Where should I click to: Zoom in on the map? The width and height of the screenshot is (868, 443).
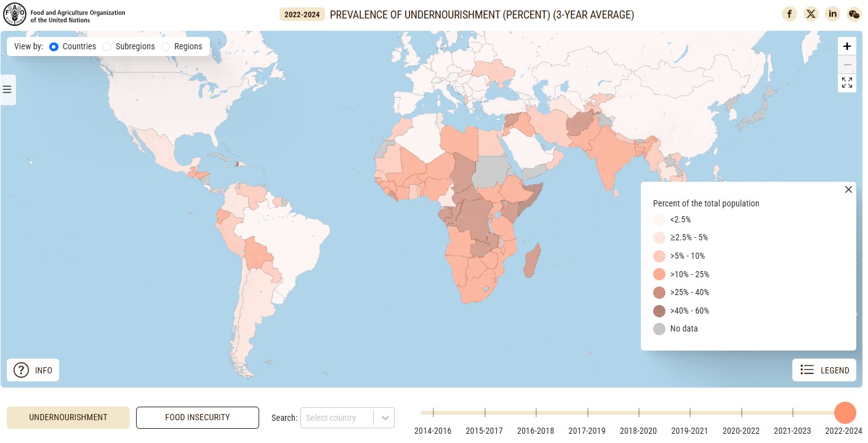coord(847,46)
